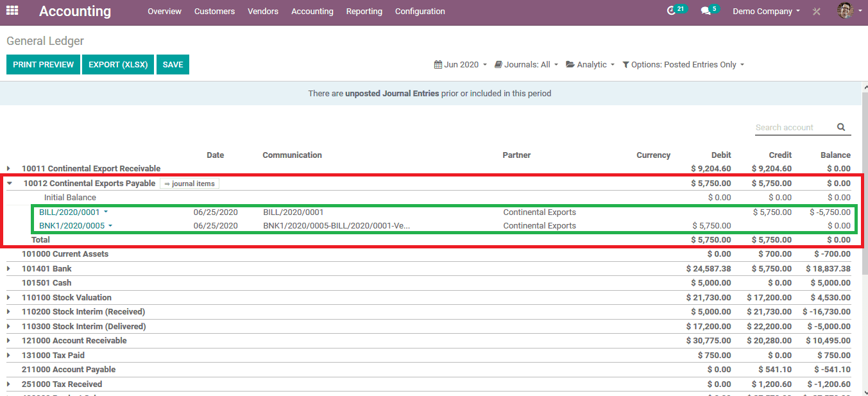Expand 110200 Stock Interim (Received) row
Viewport: 868px width, 396px height.
(8, 312)
